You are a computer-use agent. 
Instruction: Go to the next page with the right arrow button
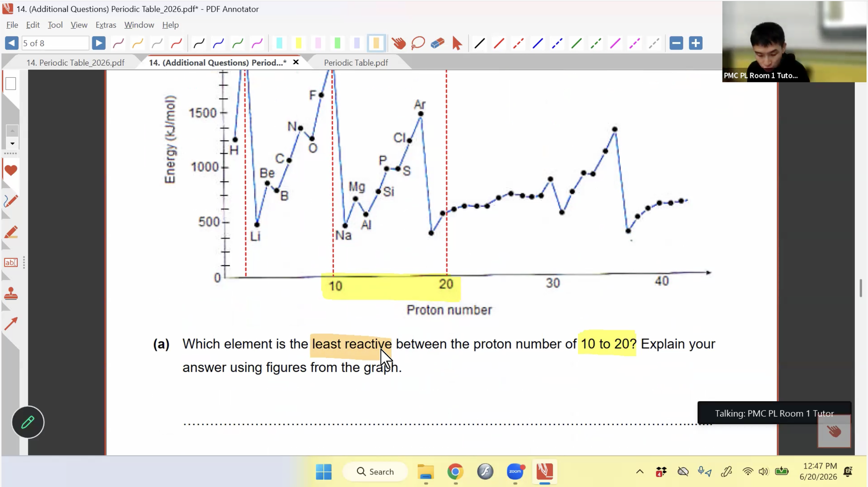coord(99,43)
